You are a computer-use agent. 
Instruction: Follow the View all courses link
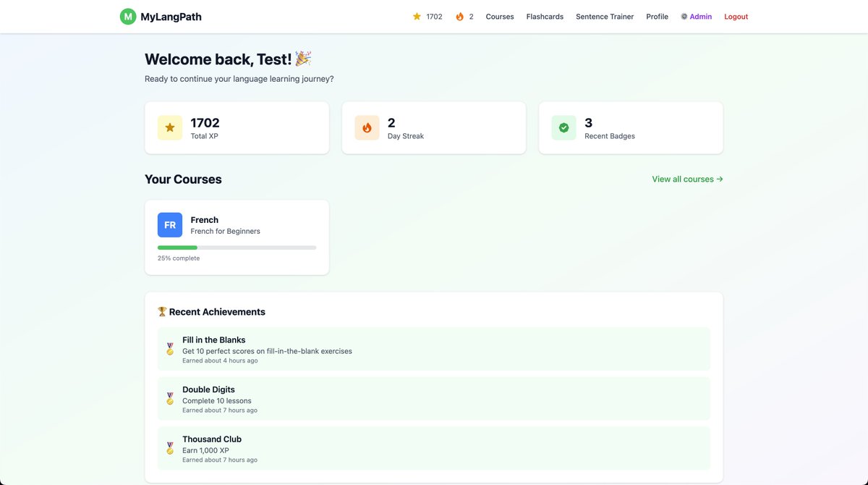click(687, 179)
